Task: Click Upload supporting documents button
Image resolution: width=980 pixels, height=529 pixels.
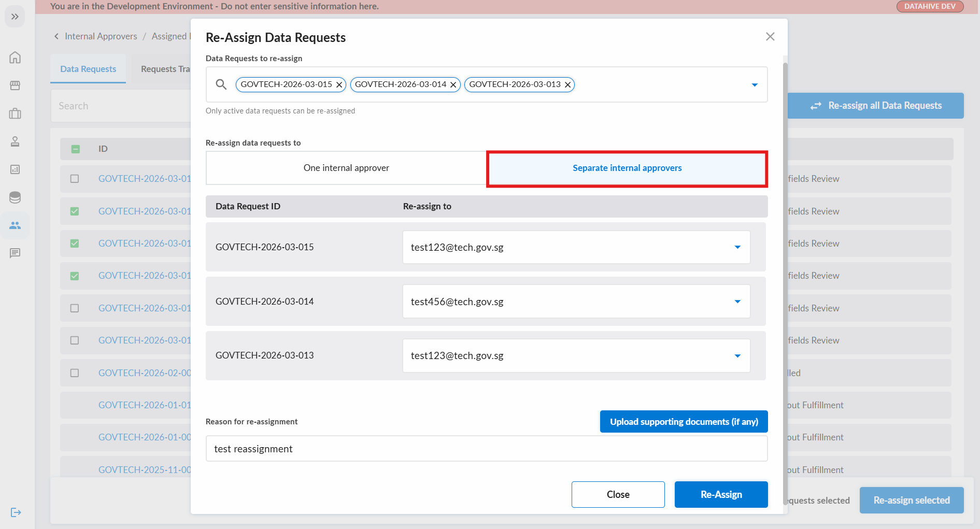Action: [684, 422]
